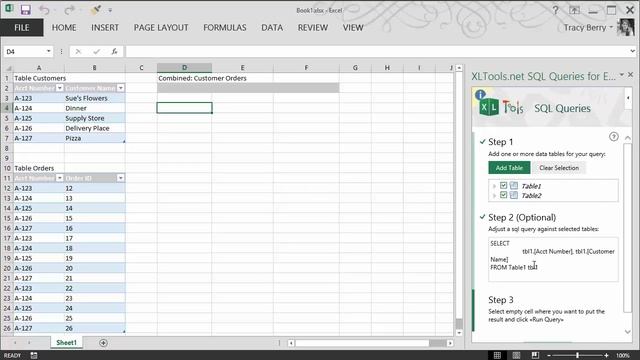The width and height of the screenshot is (640, 360).
Task: Switch to Page Layout view in status bar
Action: (x=516, y=356)
